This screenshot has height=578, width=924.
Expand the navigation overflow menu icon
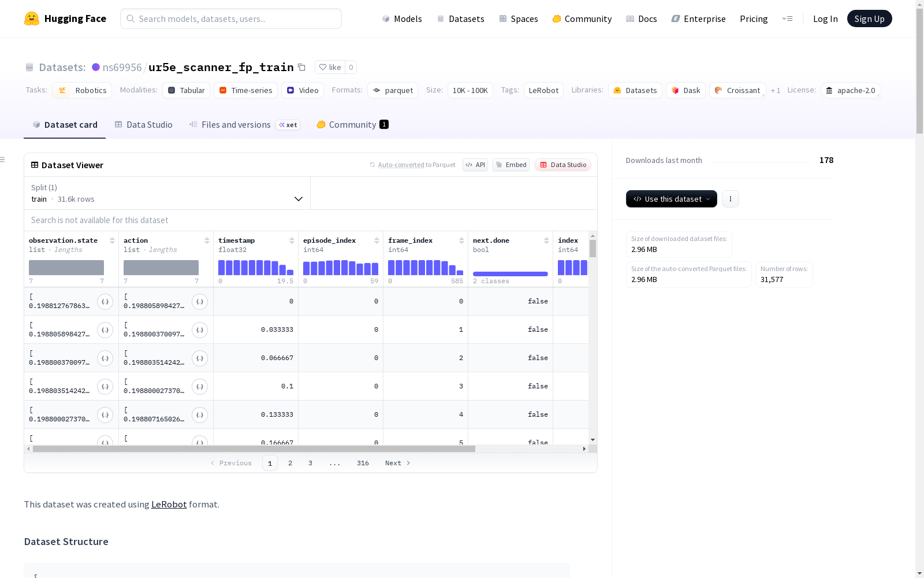[x=787, y=18]
